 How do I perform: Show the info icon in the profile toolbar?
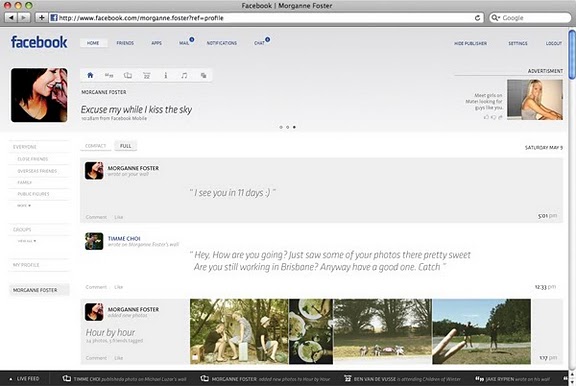[x=166, y=75]
